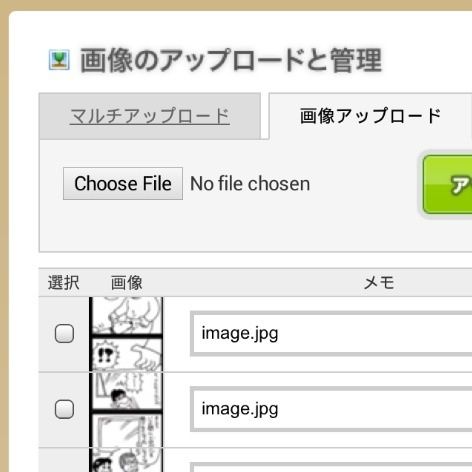472x472 pixels.
Task: Click the 選択 column header
Action: (x=64, y=283)
